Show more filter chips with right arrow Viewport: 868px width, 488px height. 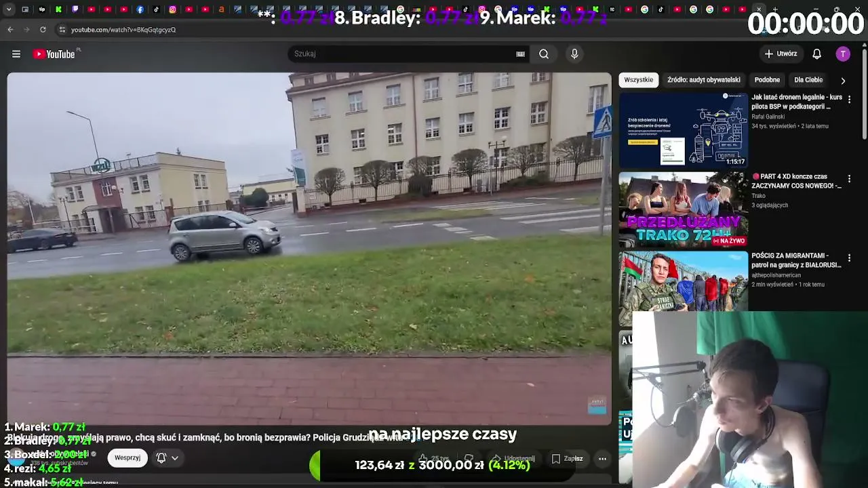[843, 81]
